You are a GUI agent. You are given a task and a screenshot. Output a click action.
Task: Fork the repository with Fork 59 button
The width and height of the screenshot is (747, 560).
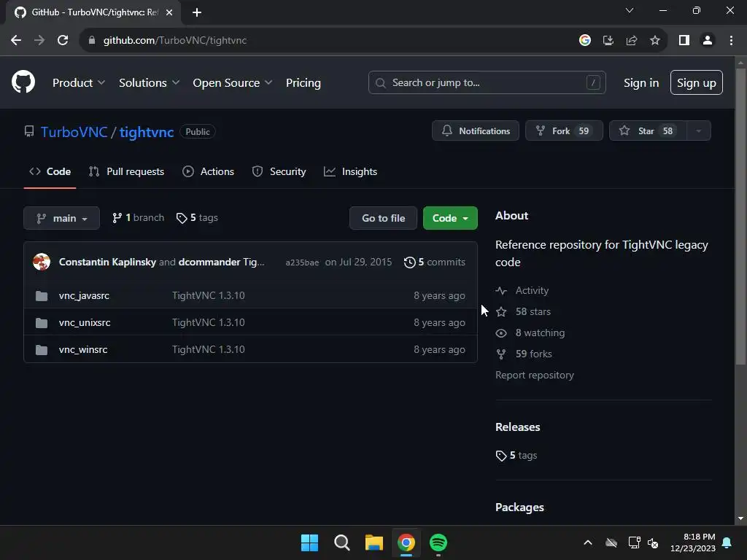(564, 131)
